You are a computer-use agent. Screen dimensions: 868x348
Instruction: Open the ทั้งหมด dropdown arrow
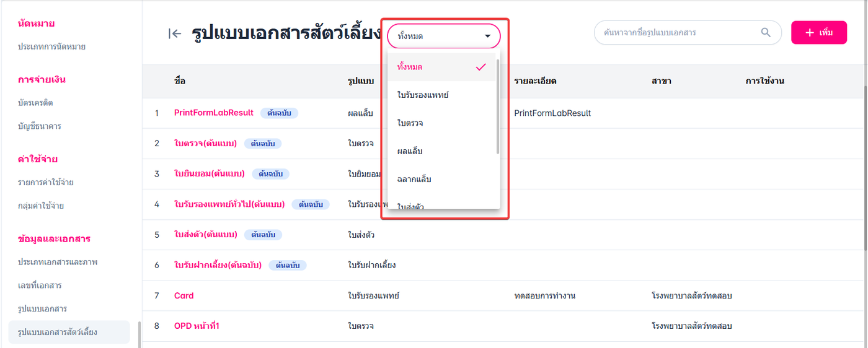pos(487,37)
